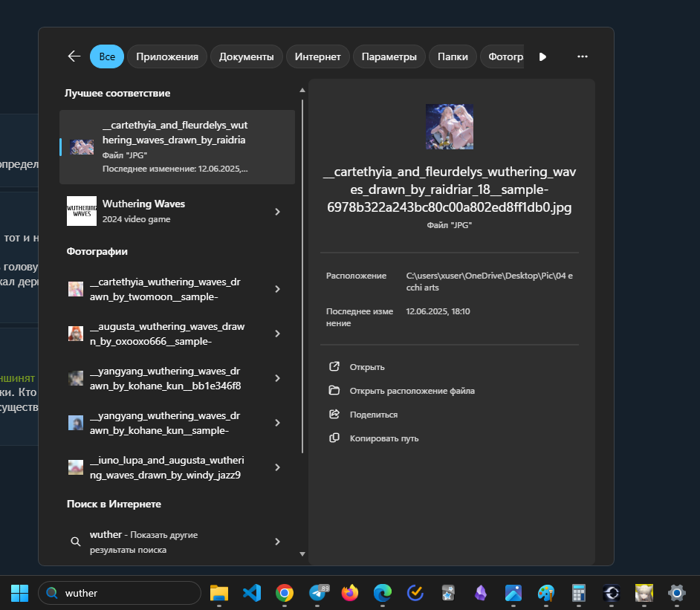Switch to Параметры filter
The width and height of the screenshot is (700, 610).
pos(389,56)
